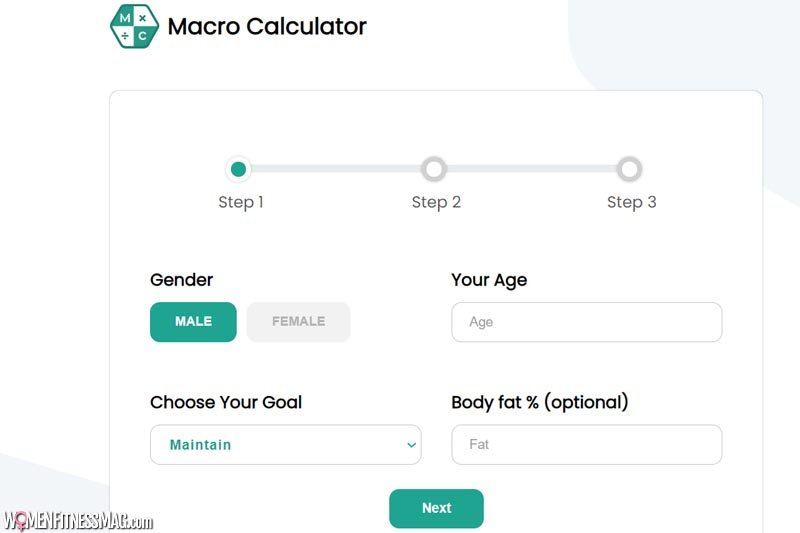Click the Step 2 text label
800x533 pixels.
click(436, 202)
